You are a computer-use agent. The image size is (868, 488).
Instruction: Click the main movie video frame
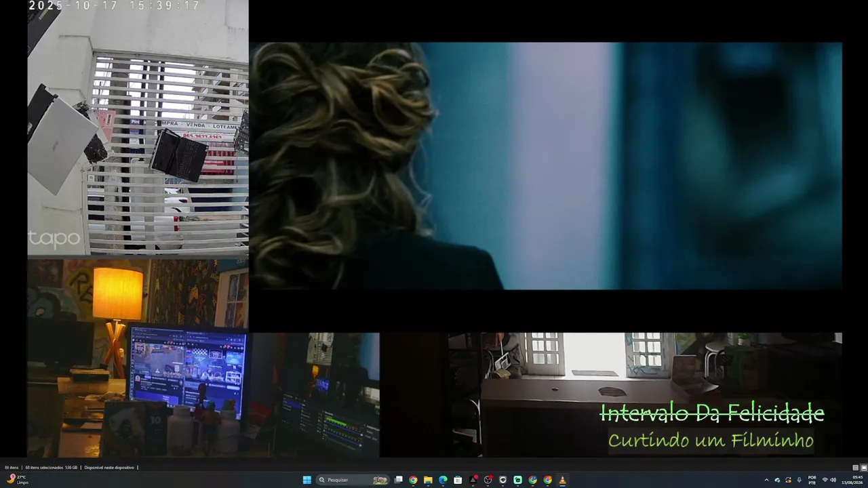pos(546,166)
